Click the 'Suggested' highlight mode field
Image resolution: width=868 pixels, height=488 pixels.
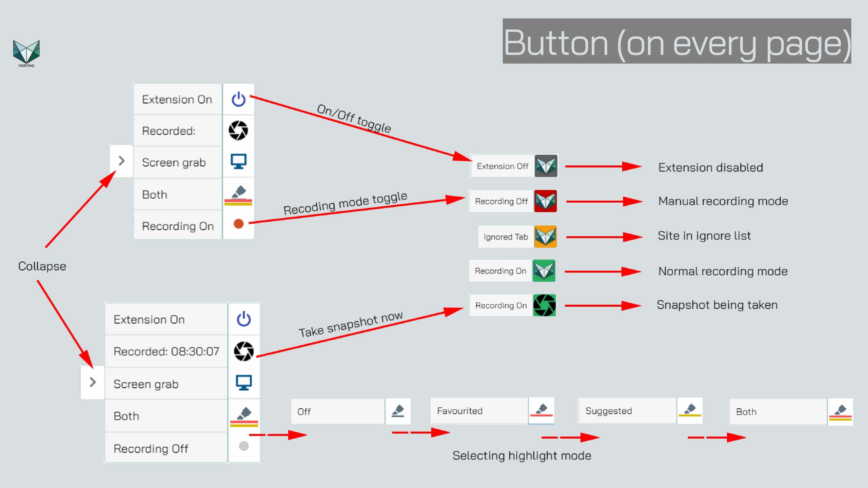(x=628, y=411)
